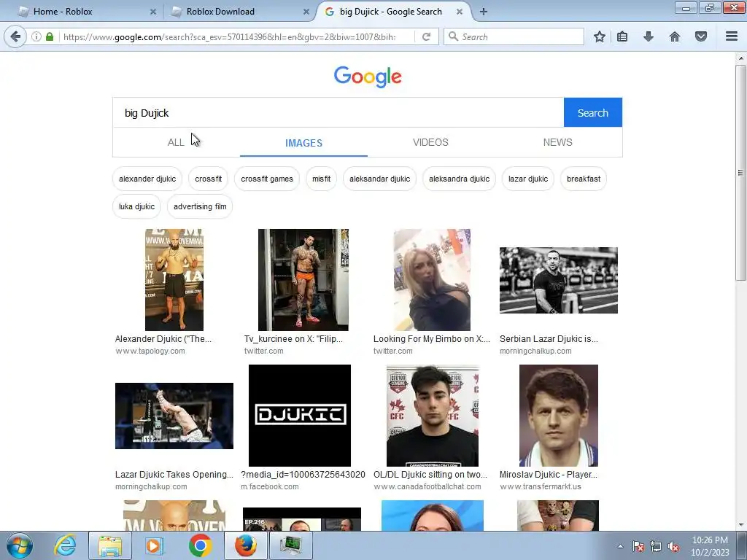
Task: Open the Windows Start button
Action: point(20,545)
